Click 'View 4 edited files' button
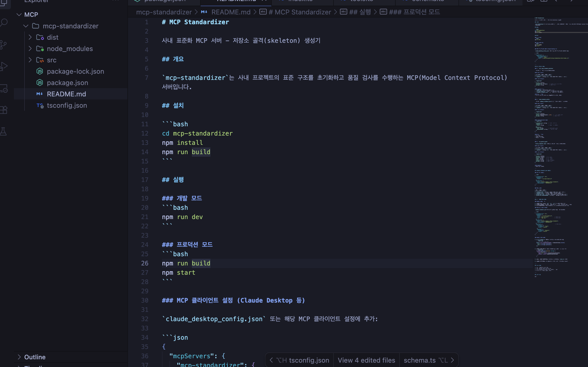The image size is (588, 367). [x=366, y=360]
